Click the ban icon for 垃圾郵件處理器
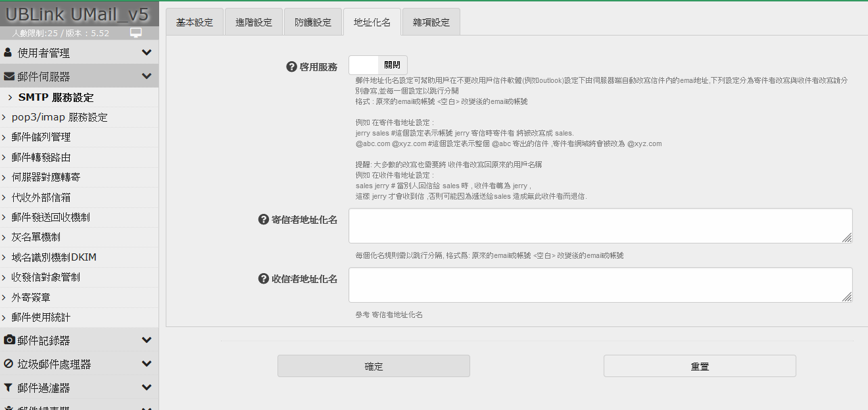 (9, 364)
